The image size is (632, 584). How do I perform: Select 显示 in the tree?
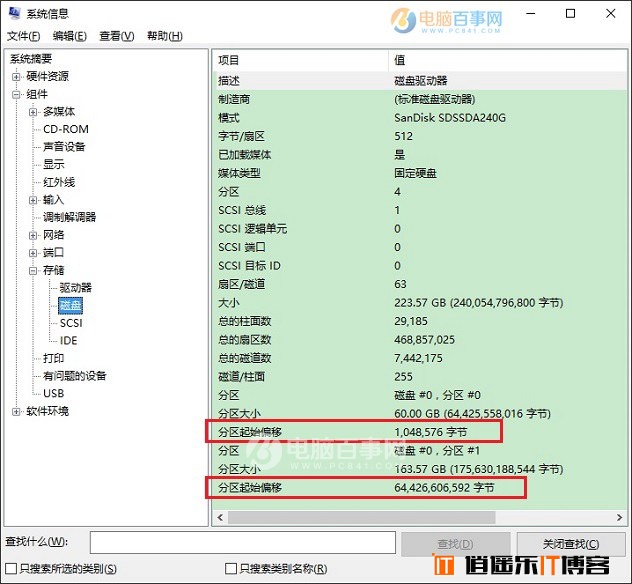(x=54, y=164)
